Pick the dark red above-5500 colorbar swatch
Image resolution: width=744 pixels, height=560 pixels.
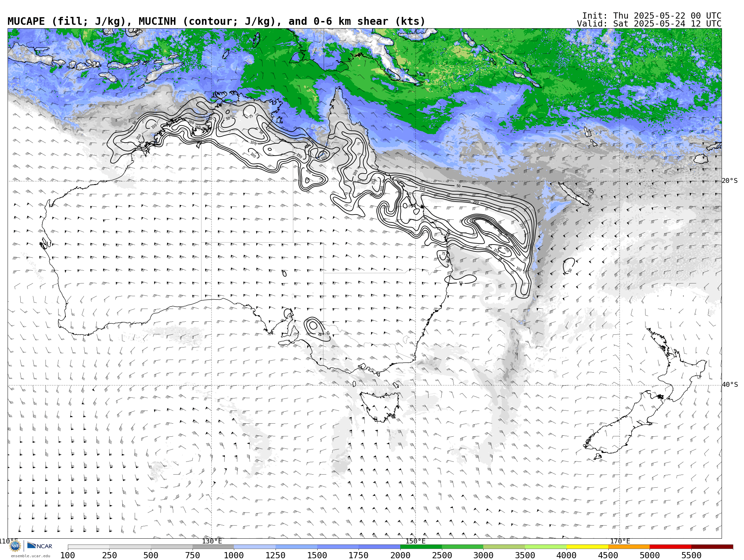click(712, 547)
